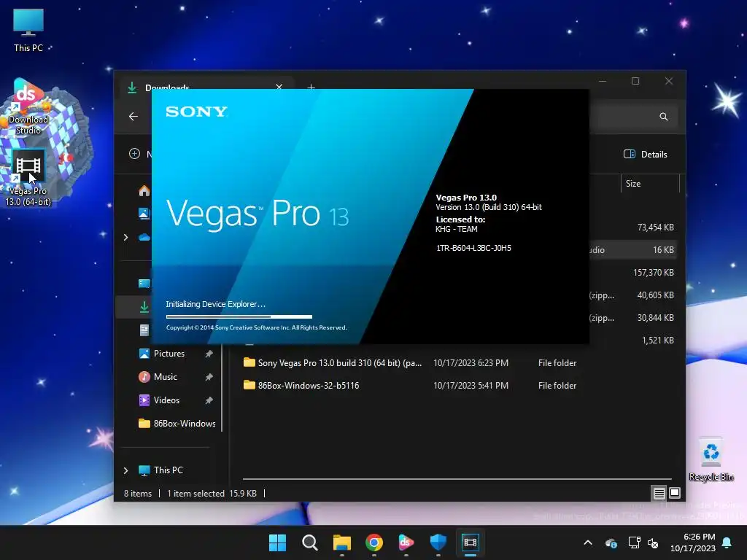Image resolution: width=747 pixels, height=560 pixels.
Task: Click the 40,605 KB size cell
Action: [x=656, y=295]
